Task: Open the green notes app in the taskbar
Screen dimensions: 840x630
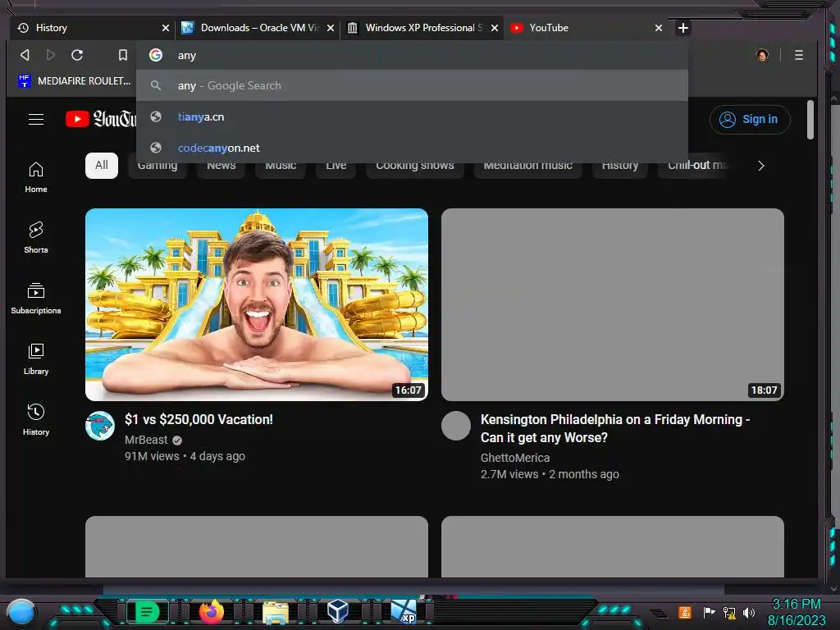Action: [147, 611]
